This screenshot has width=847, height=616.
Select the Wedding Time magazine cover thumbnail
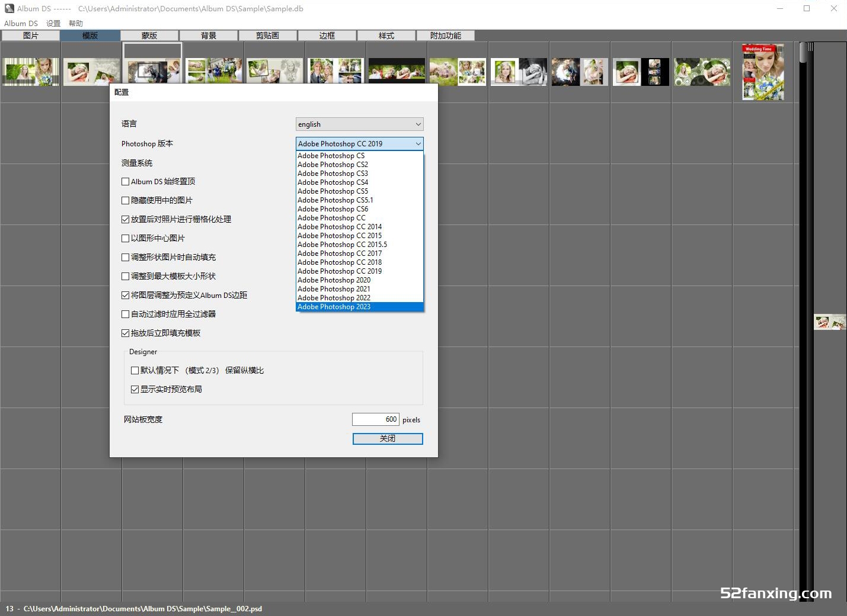763,72
